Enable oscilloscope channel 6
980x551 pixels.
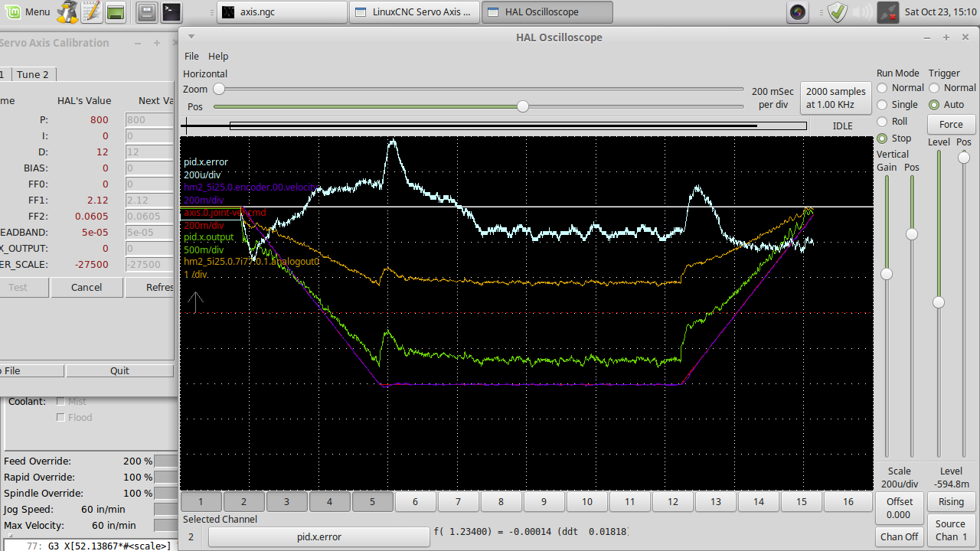coord(415,502)
